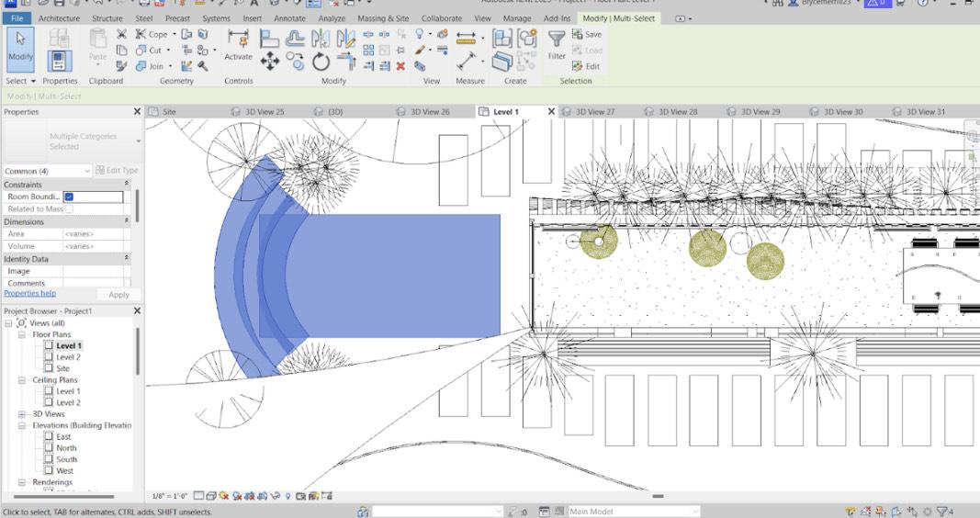The width and height of the screenshot is (980, 518).
Task: Click the Measure Between ruler icon
Action: click(466, 39)
